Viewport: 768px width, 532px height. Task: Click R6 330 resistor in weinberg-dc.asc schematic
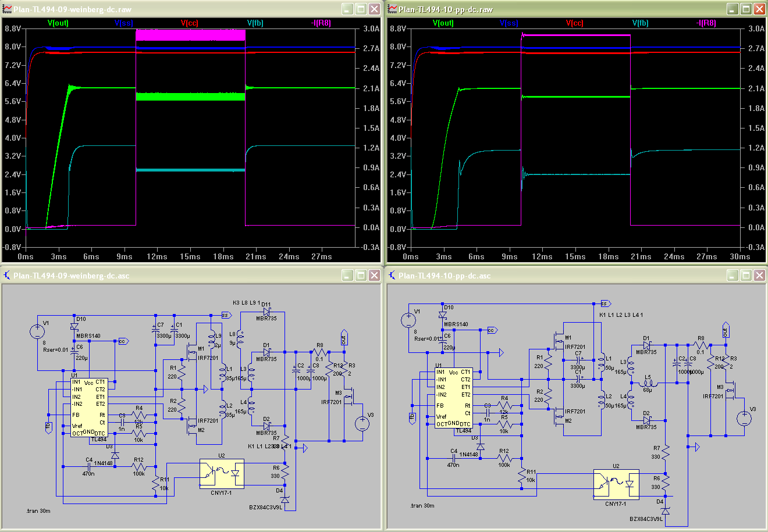pos(285,472)
